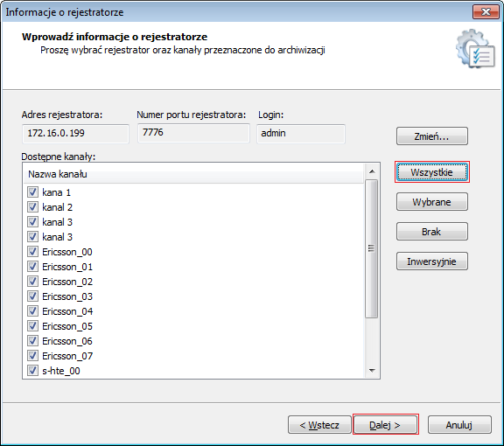Toggle checkbox for Ericsson_05

tap(32, 326)
